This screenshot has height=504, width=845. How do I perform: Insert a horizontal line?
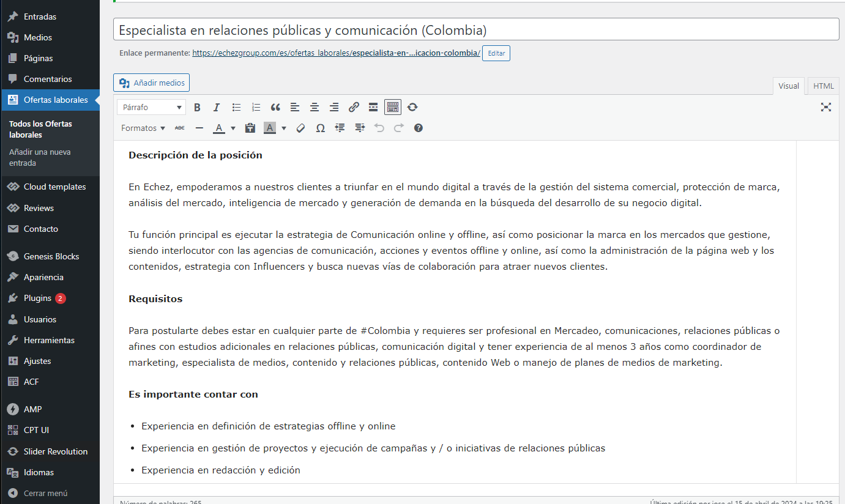199,128
